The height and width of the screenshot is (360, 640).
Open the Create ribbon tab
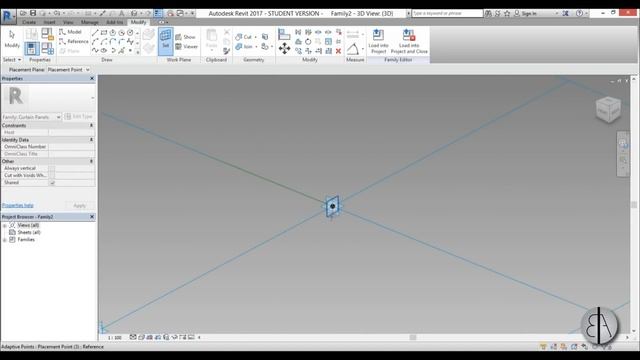coord(29,22)
